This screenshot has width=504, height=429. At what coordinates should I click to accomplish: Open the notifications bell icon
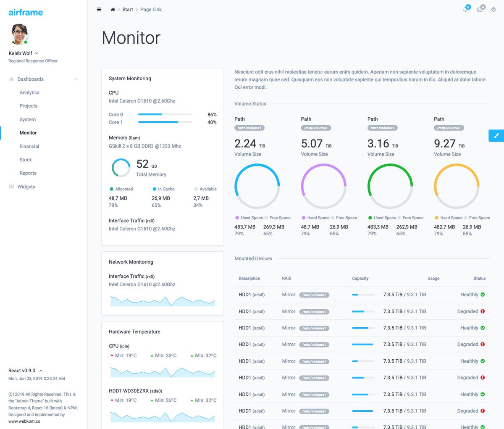pos(465,9)
